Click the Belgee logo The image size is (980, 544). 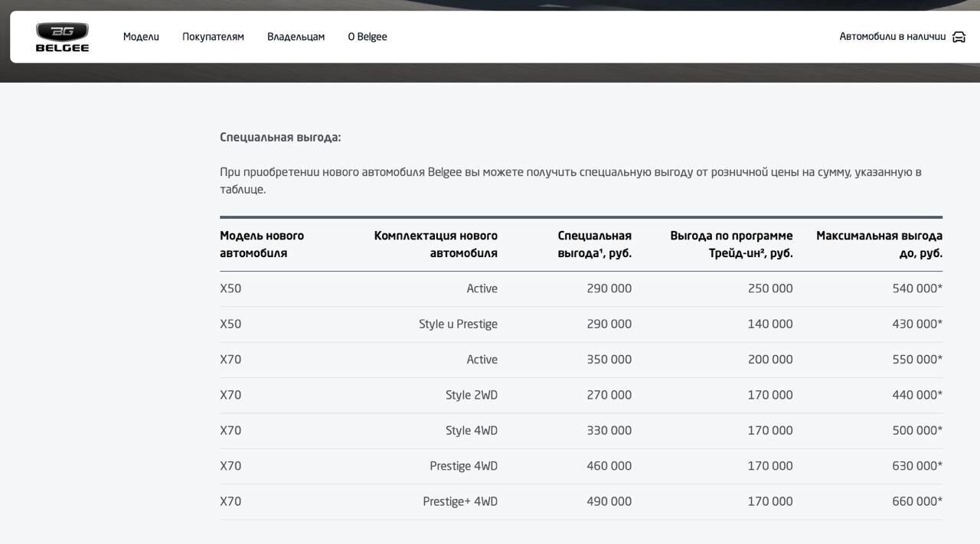coord(62,37)
